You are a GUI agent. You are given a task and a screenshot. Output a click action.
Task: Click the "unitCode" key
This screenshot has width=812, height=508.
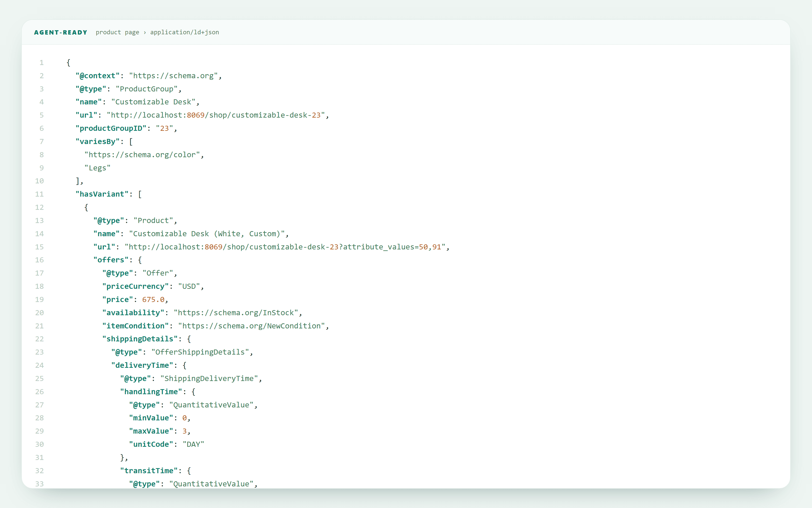[151, 444]
